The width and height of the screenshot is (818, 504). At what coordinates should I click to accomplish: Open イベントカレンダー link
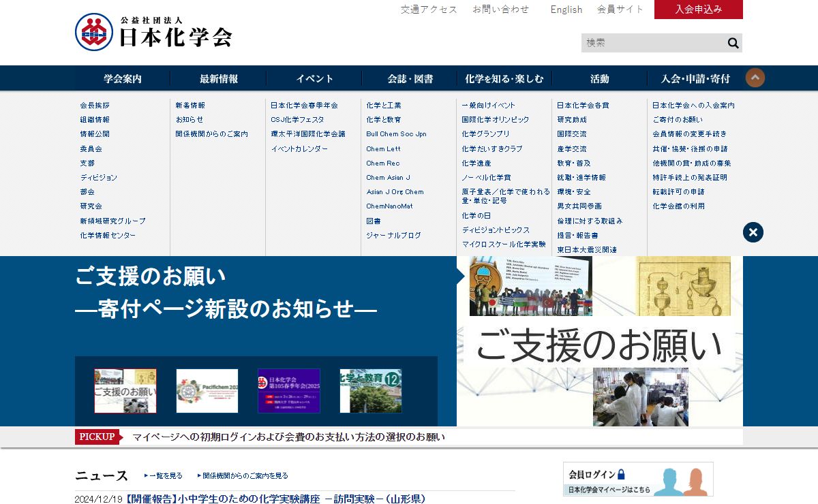[x=299, y=148]
